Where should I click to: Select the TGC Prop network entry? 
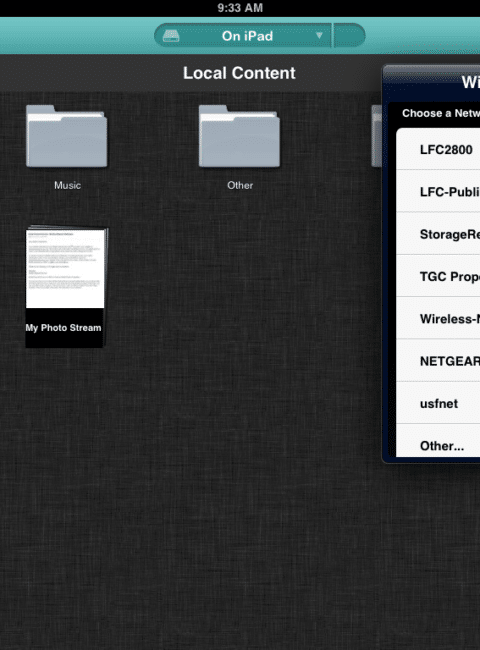pos(438,276)
